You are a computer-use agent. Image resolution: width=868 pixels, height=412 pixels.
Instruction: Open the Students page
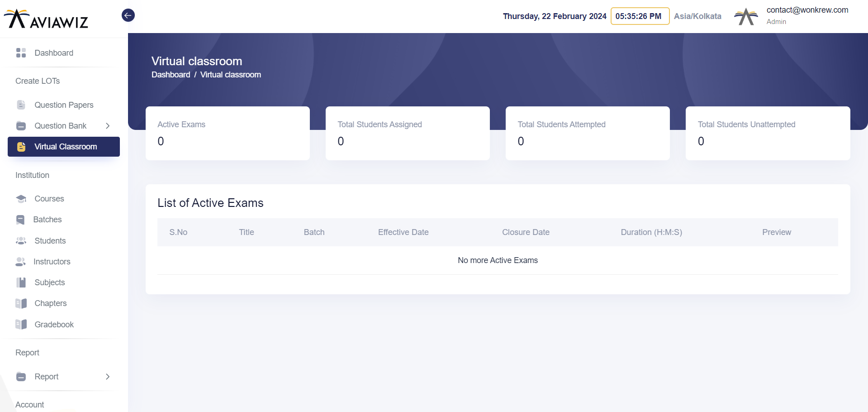(x=64, y=241)
